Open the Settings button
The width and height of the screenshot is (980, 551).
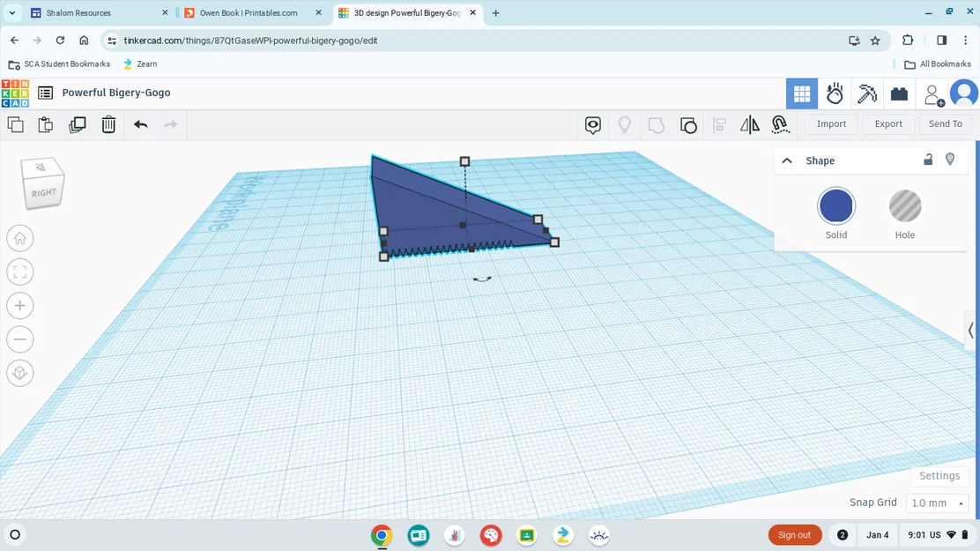point(939,476)
